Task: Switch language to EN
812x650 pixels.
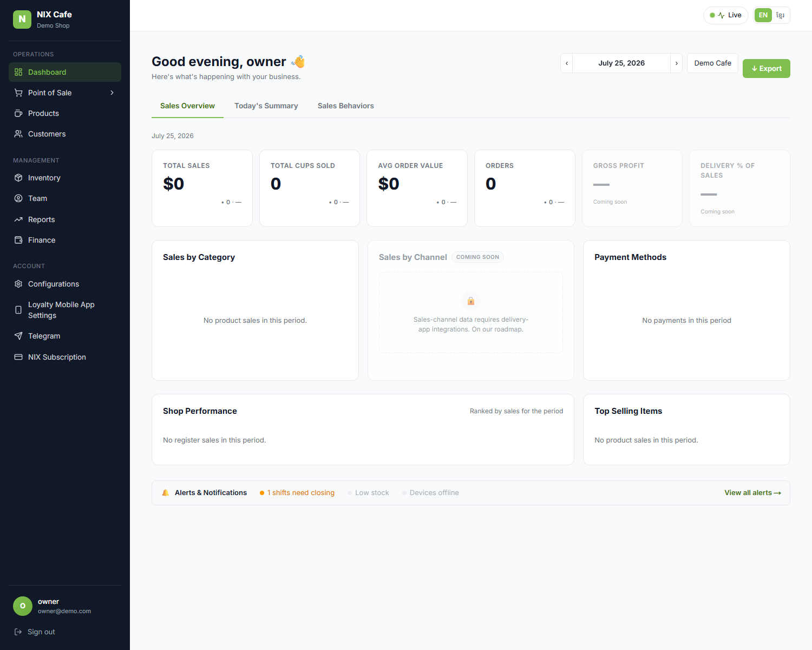Action: [763, 15]
